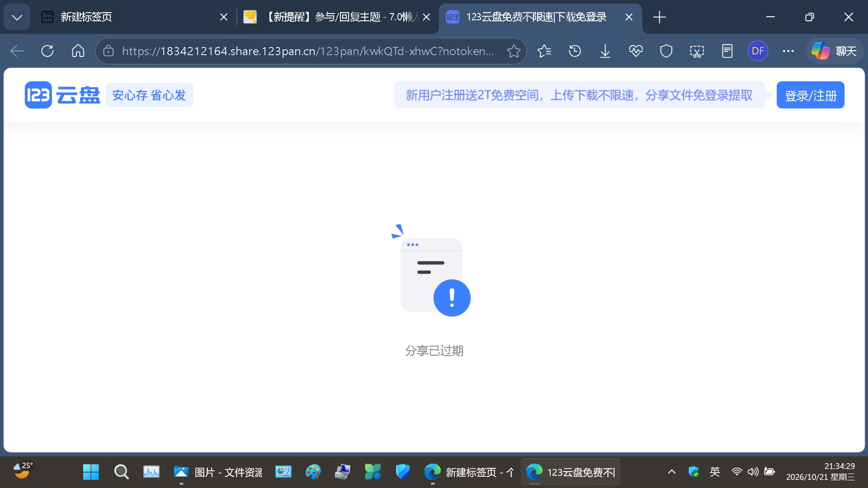
Task: Open the Copilot 聊天 button
Action: tap(834, 51)
